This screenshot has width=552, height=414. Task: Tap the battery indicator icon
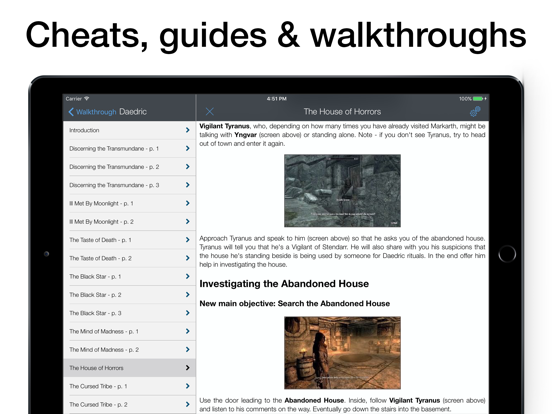point(478,99)
